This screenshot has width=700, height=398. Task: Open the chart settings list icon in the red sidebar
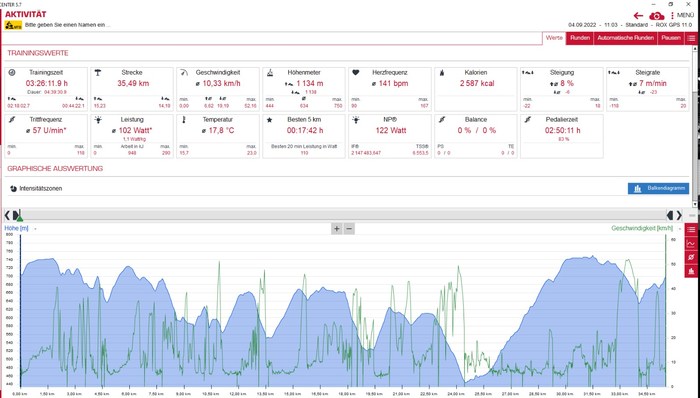click(692, 230)
